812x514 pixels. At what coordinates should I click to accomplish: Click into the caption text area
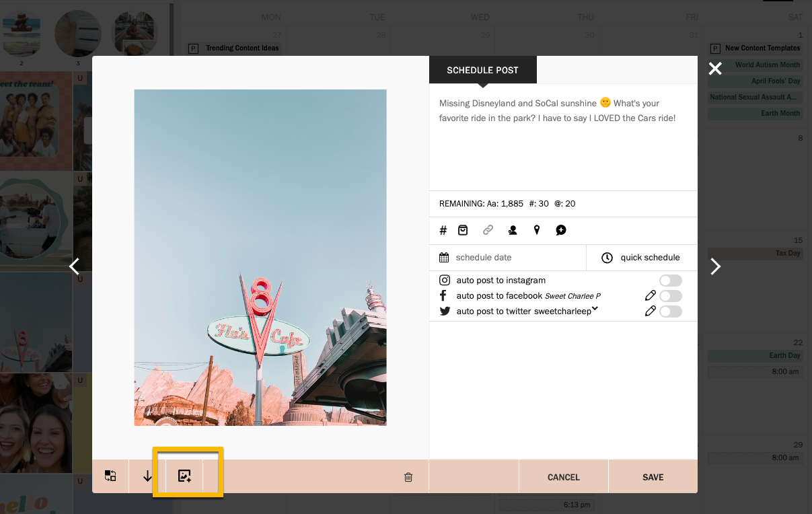pos(563,137)
